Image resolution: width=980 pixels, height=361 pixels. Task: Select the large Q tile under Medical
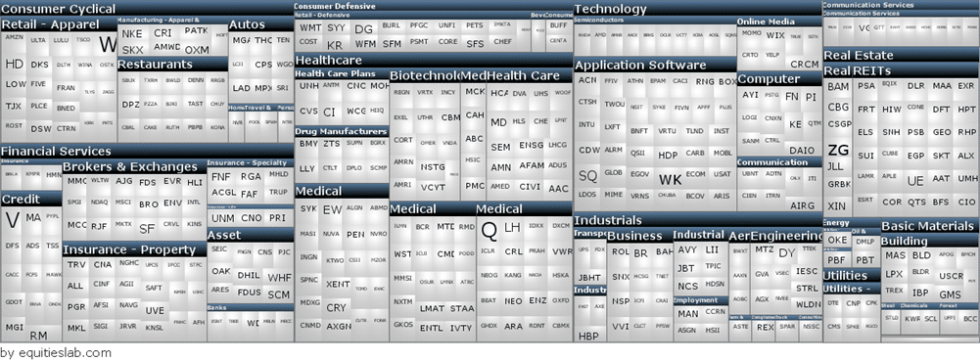click(x=490, y=232)
